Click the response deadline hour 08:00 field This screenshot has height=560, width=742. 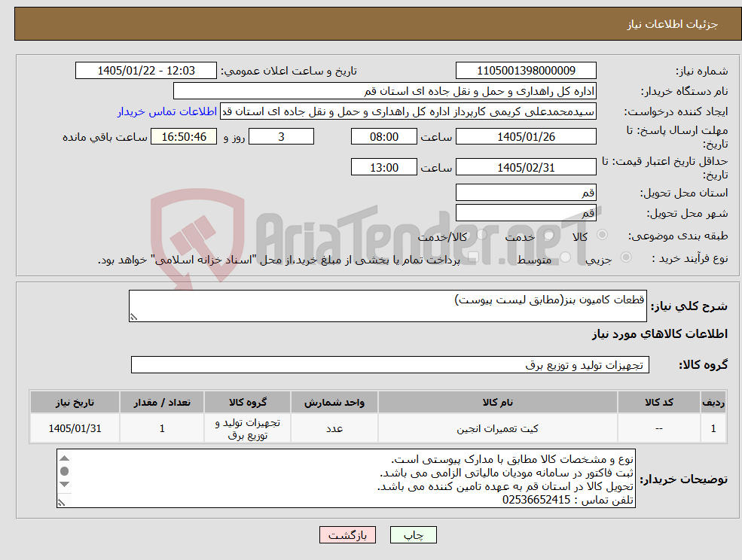pyautogui.click(x=383, y=137)
